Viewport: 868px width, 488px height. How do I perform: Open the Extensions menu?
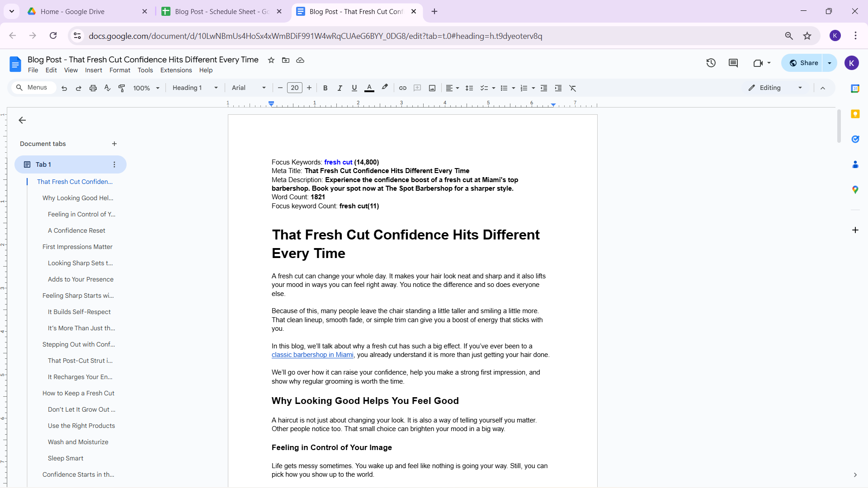[176, 70]
